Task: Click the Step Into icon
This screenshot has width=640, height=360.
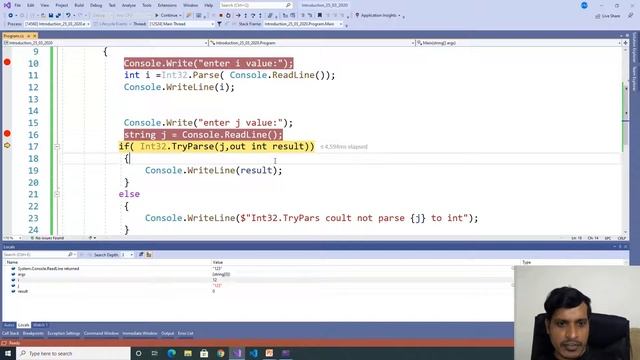Action: (245, 16)
